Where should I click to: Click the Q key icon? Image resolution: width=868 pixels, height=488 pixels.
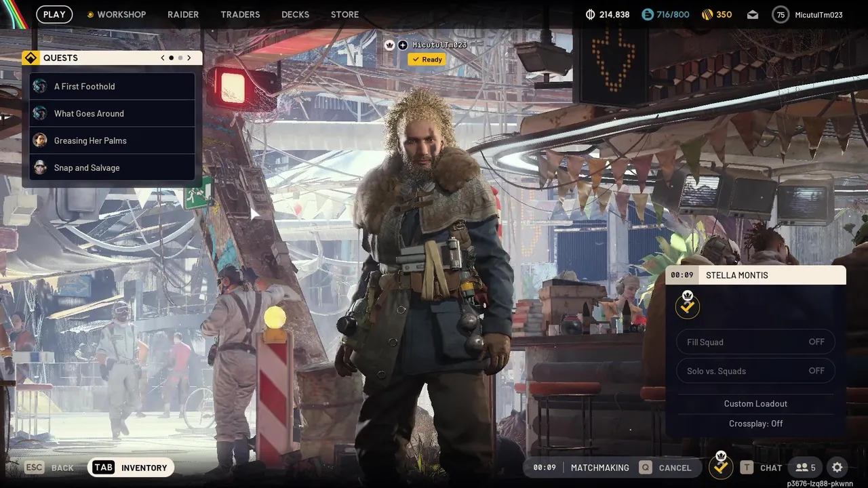pos(645,468)
